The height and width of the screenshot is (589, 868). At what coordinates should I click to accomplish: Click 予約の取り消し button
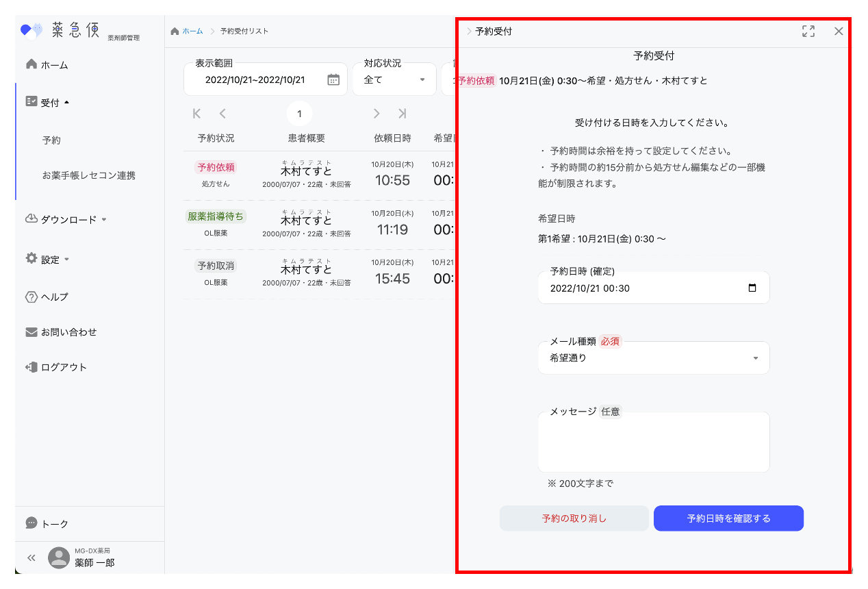574,518
